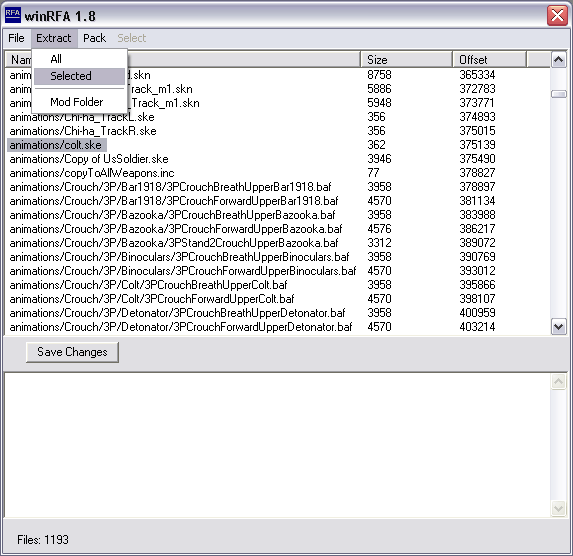Click size value 4576
The image size is (573, 556).
[x=379, y=229]
